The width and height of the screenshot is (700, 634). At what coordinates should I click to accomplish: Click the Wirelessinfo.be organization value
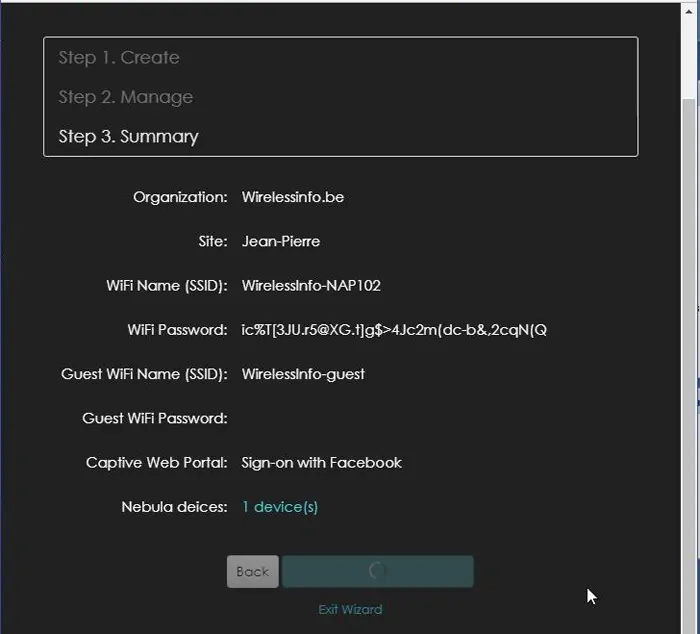point(293,197)
